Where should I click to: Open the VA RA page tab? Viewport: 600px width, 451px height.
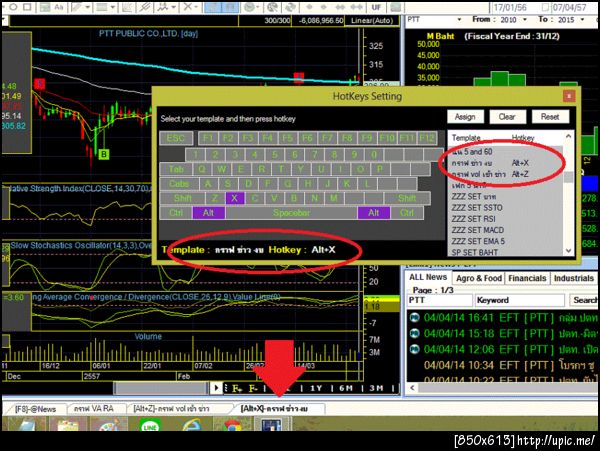[94, 409]
